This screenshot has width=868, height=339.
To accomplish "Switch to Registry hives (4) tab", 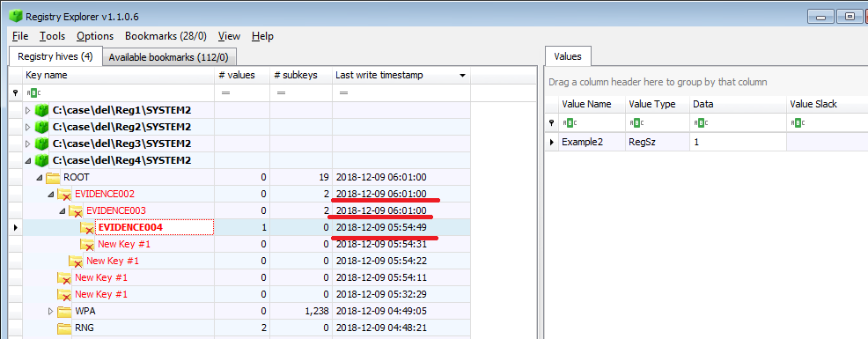I will [55, 56].
